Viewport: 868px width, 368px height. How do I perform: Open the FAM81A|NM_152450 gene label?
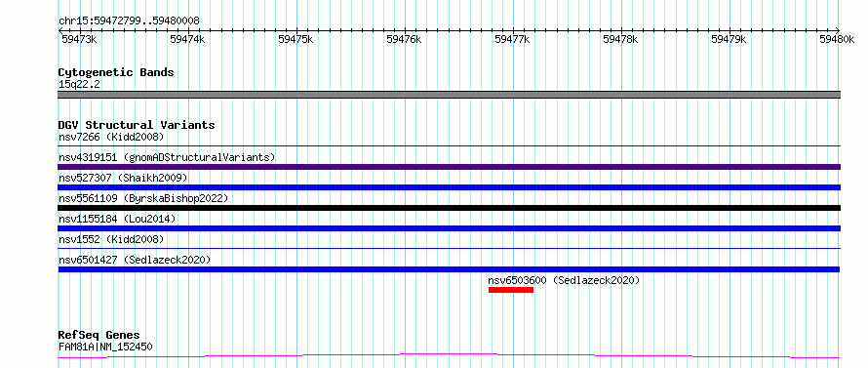pyautogui.click(x=105, y=347)
